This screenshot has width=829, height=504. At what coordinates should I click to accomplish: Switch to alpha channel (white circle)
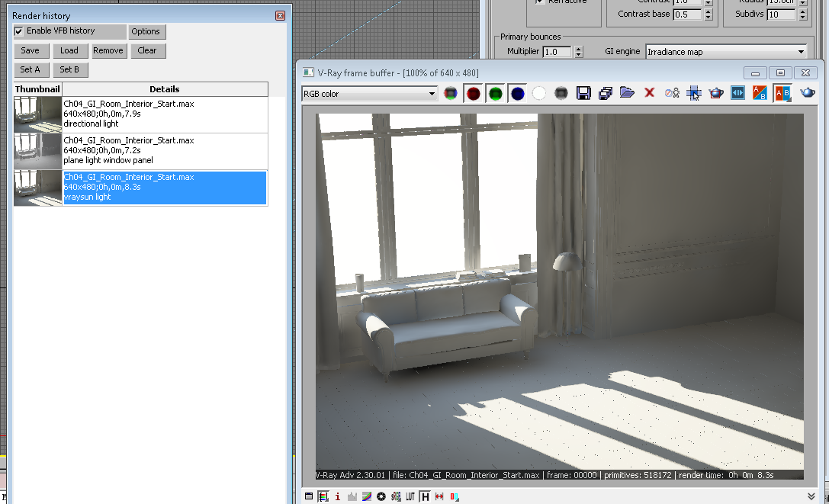click(538, 94)
